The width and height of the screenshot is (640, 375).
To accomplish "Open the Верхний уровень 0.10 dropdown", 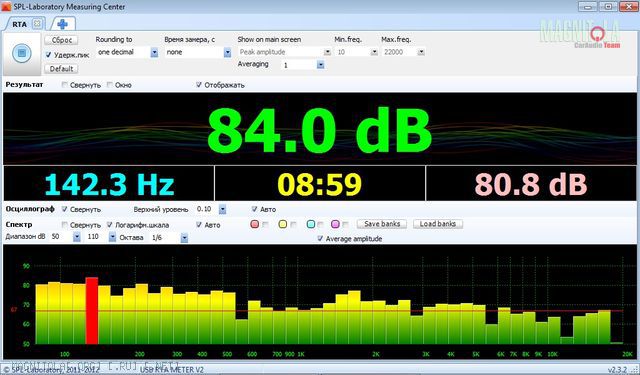I will (x=222, y=209).
